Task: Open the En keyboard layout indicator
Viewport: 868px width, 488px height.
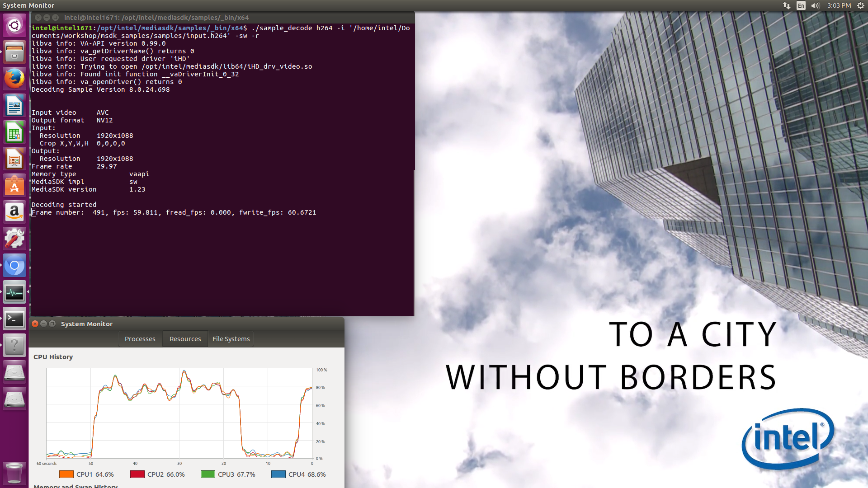Action: pyautogui.click(x=801, y=5)
